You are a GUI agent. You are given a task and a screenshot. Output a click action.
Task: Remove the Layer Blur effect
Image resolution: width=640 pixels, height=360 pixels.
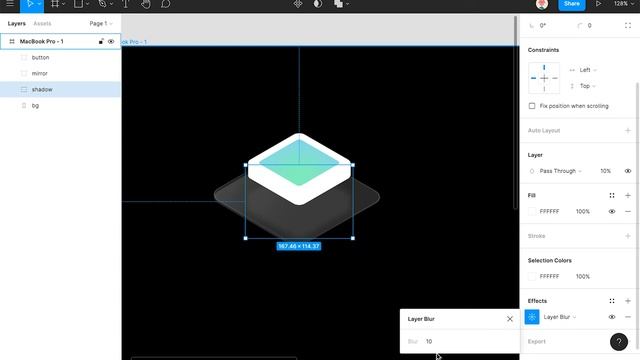628,317
